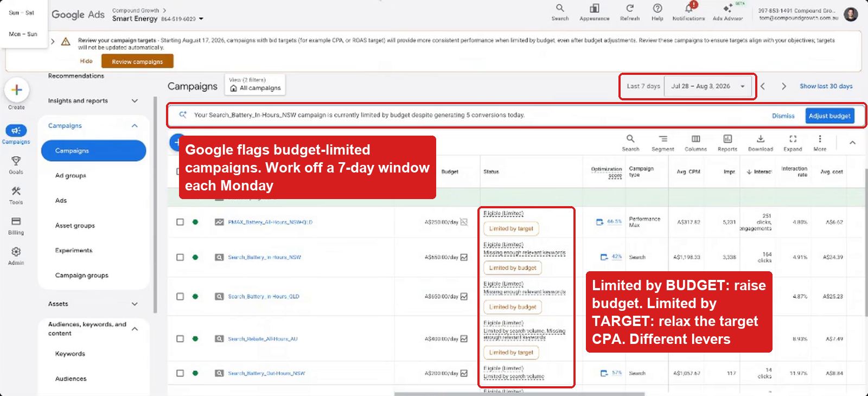Image resolution: width=868 pixels, height=396 pixels.
Task: Click Limited by budget badge for Search_Battery_In-Hours_NSW
Action: 513,268
